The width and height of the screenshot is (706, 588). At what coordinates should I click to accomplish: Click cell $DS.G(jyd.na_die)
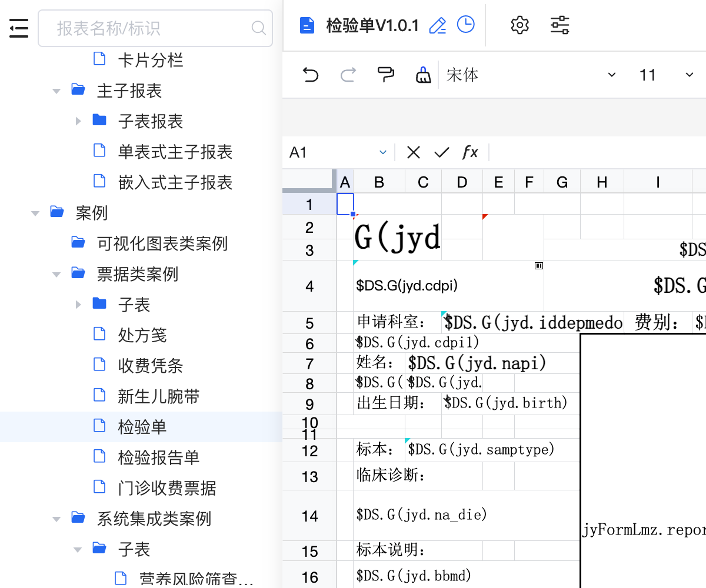pyautogui.click(x=467, y=516)
